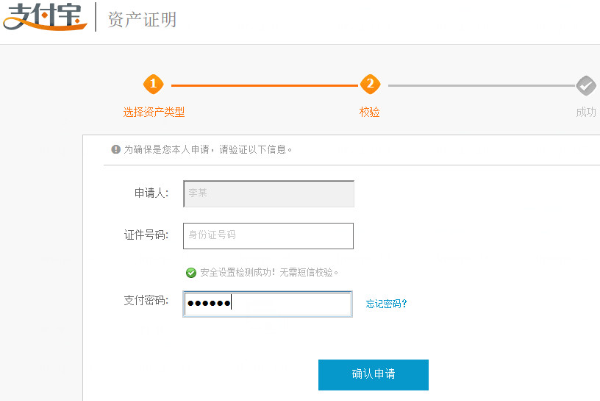
Task: Click the green security check icon
Action: (x=190, y=272)
